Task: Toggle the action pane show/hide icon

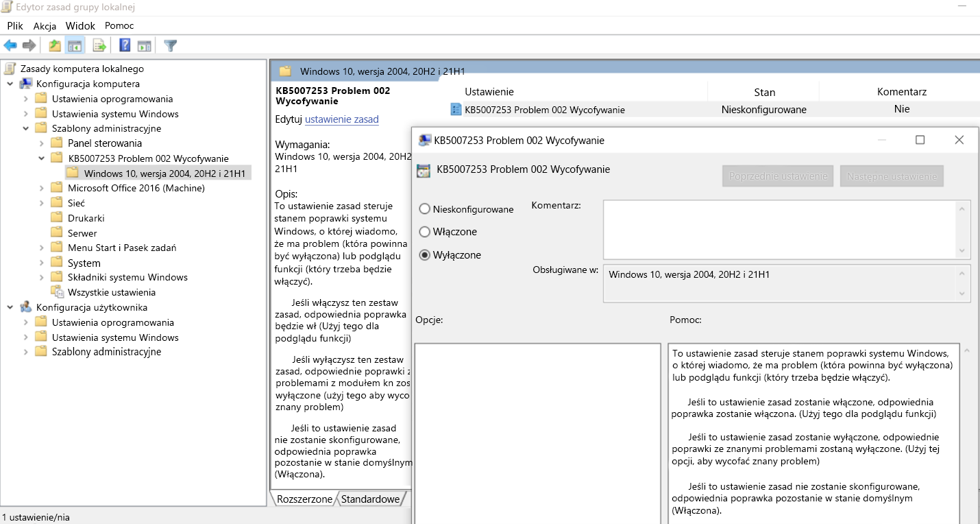Action: click(144, 45)
